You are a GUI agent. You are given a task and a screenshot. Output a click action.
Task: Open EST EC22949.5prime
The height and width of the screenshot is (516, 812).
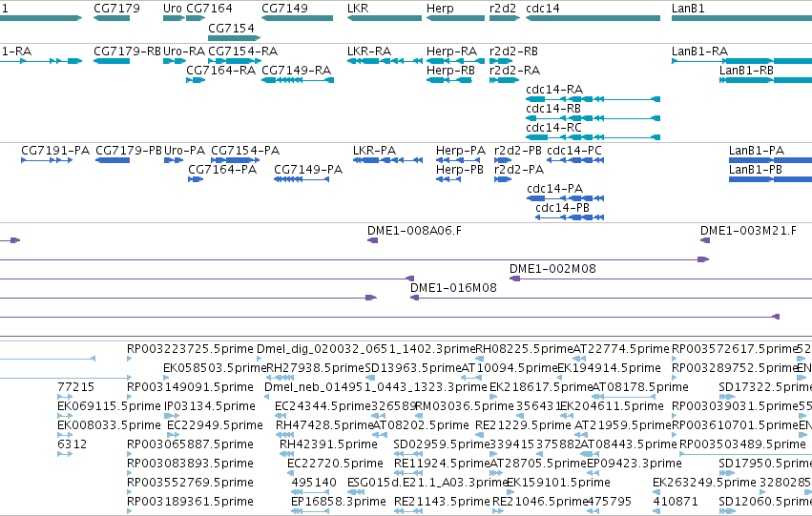click(173, 435)
